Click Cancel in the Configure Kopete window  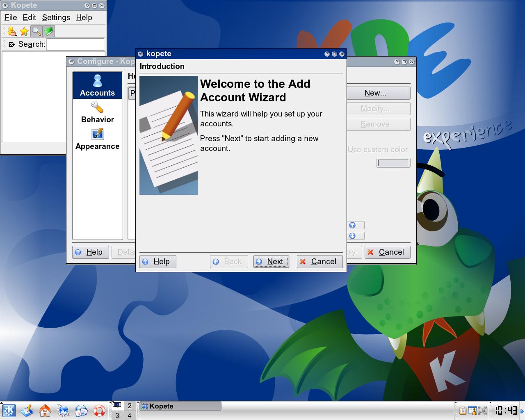(x=386, y=252)
